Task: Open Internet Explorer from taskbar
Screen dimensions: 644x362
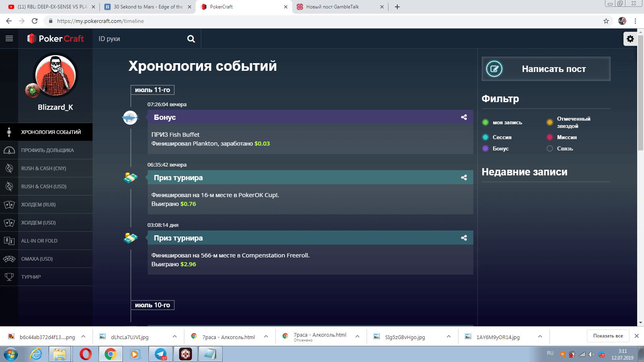Action: [36, 354]
